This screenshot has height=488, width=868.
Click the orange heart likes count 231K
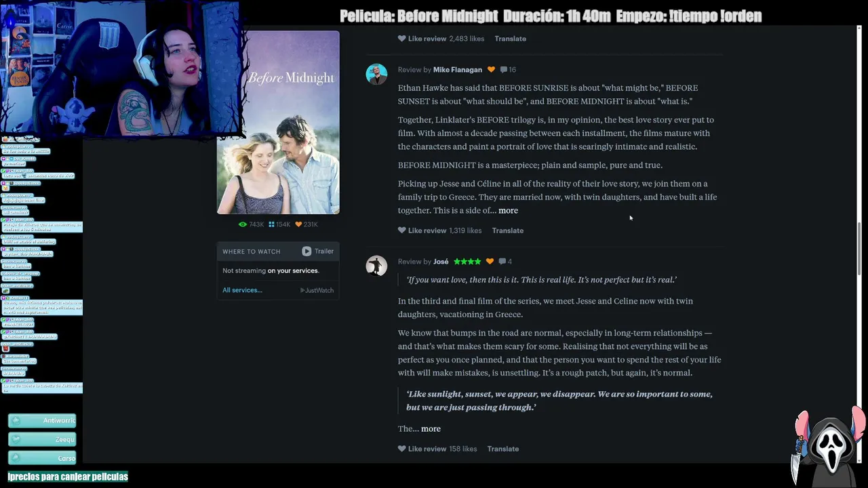(x=307, y=224)
